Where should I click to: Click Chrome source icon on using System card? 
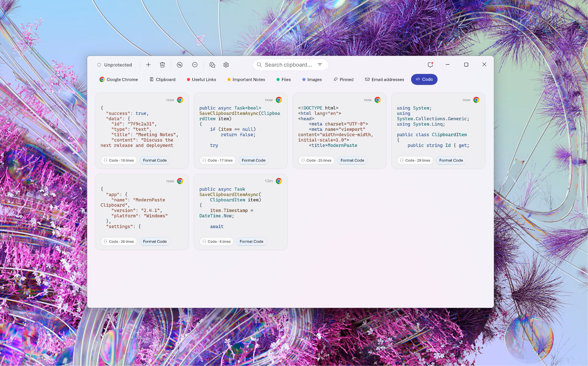pyautogui.click(x=476, y=100)
